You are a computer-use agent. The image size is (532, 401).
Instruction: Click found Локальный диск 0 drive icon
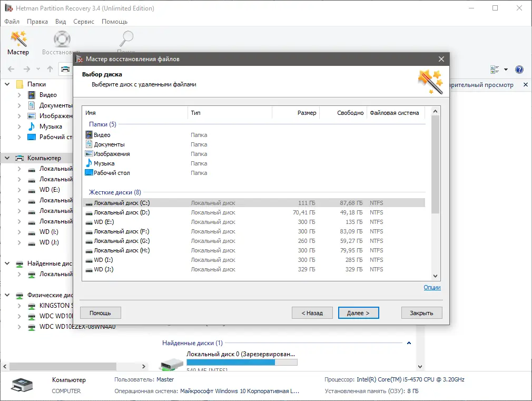[x=171, y=364]
